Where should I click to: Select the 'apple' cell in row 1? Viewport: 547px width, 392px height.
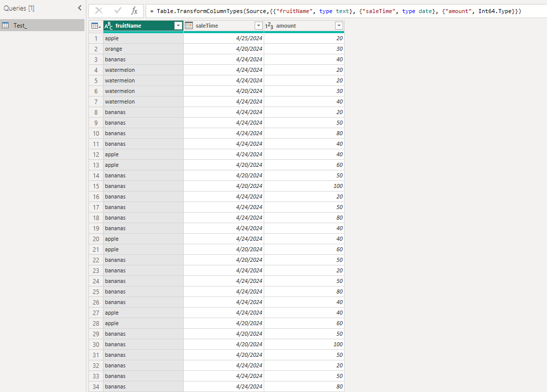point(143,38)
